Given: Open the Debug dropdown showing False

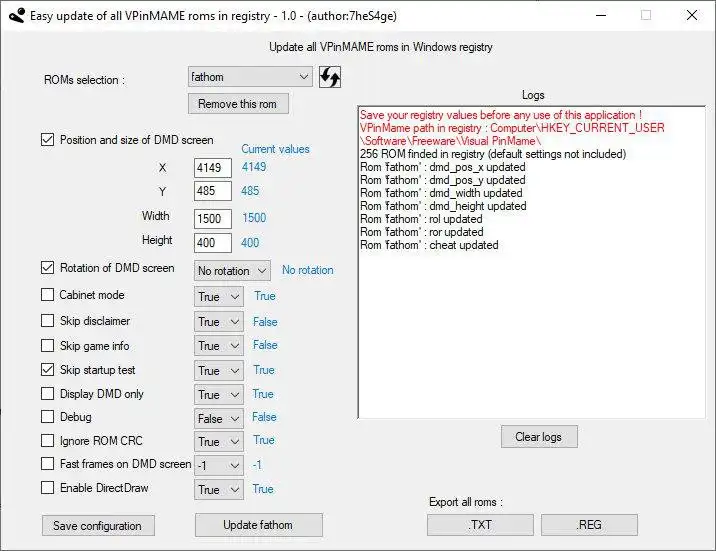Looking at the screenshot, I should coord(219,419).
